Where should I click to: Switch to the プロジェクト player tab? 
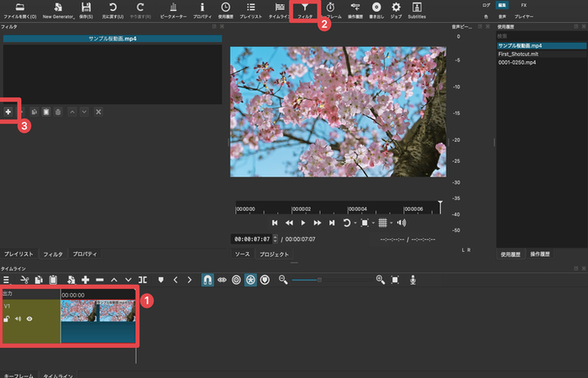click(274, 254)
